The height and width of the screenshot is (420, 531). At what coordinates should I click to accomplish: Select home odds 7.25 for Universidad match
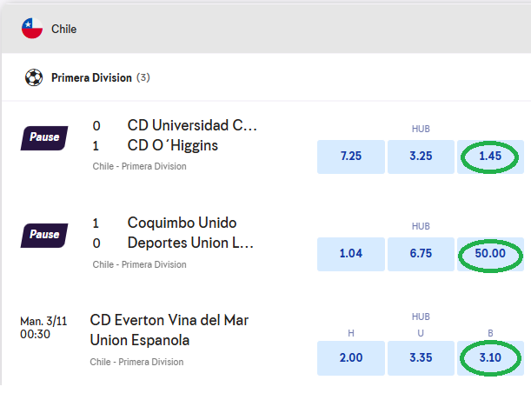click(351, 157)
